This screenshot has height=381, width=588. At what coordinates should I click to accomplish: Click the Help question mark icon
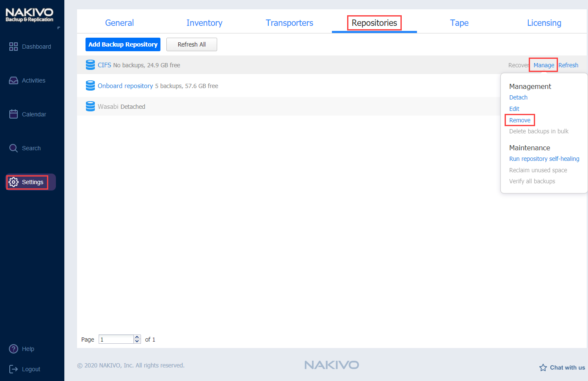click(14, 349)
